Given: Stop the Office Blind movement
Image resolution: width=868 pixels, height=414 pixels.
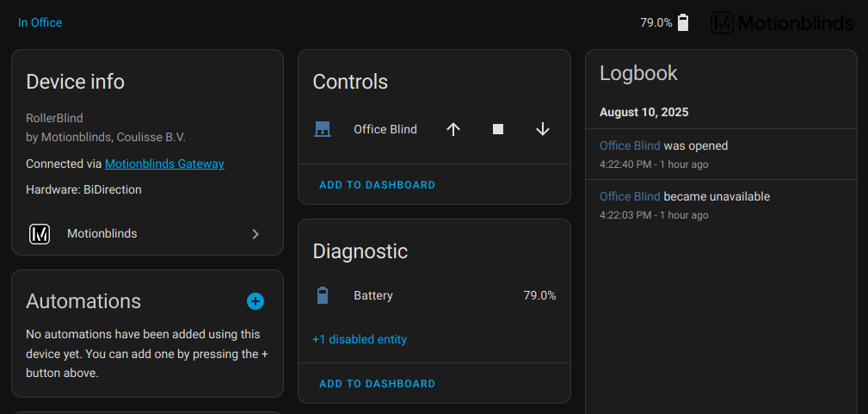Looking at the screenshot, I should (498, 129).
